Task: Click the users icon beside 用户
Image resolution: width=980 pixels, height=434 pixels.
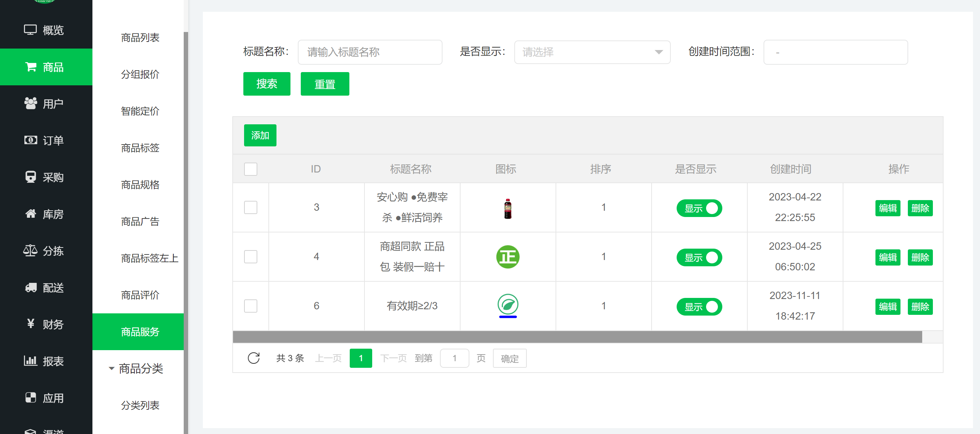Action: click(x=31, y=103)
